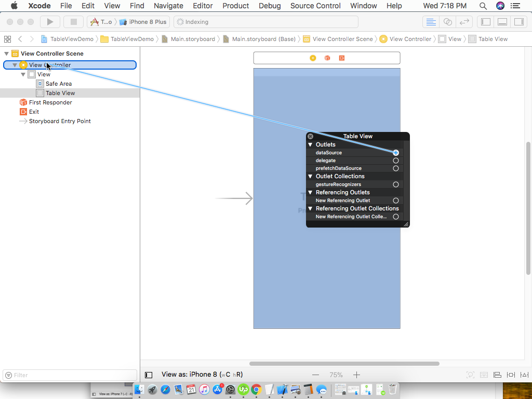Image resolution: width=532 pixels, height=399 pixels.
Task: Click View as: iPhone 8 button
Action: pos(202,375)
